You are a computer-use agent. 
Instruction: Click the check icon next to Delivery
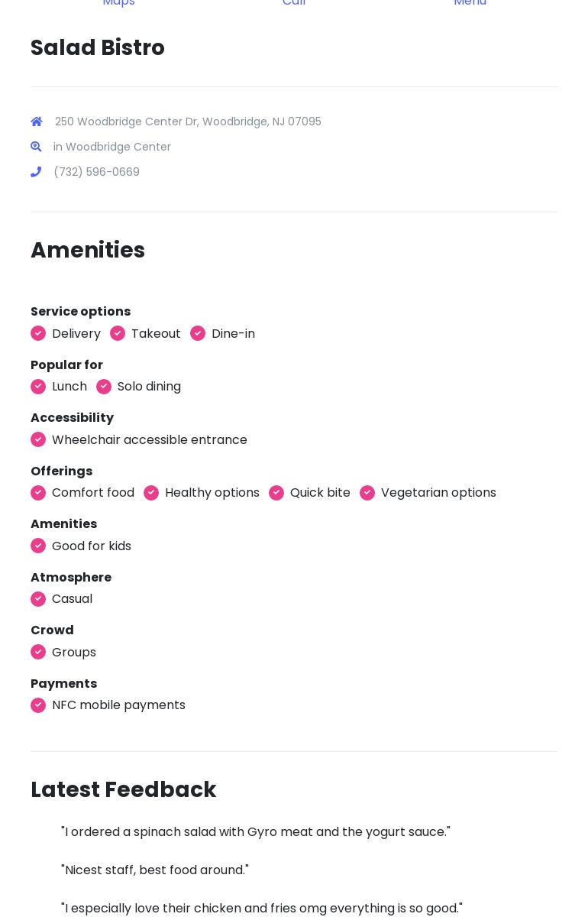point(38,333)
